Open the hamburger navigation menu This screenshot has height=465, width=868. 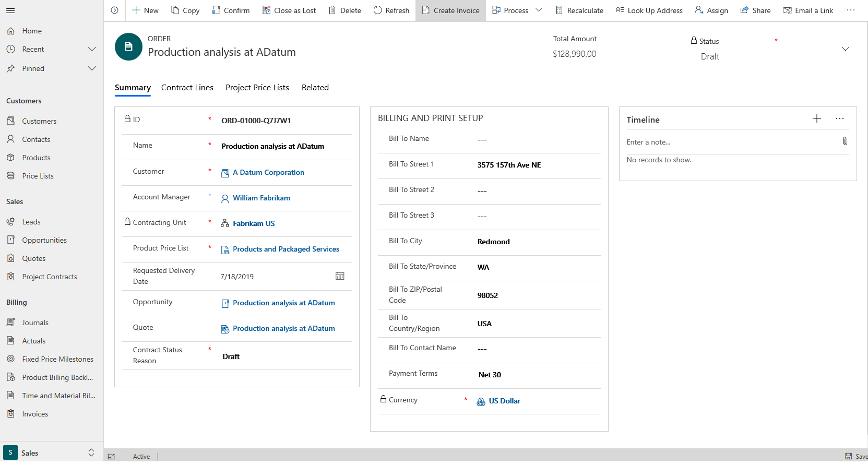pos(10,10)
